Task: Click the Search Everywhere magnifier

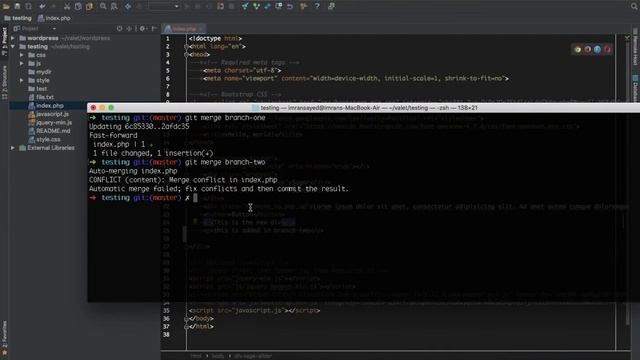Action: (634, 6)
